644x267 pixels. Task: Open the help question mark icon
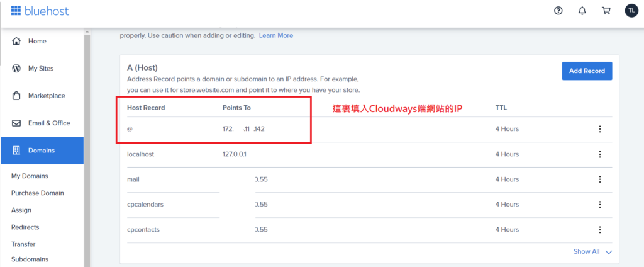click(558, 11)
